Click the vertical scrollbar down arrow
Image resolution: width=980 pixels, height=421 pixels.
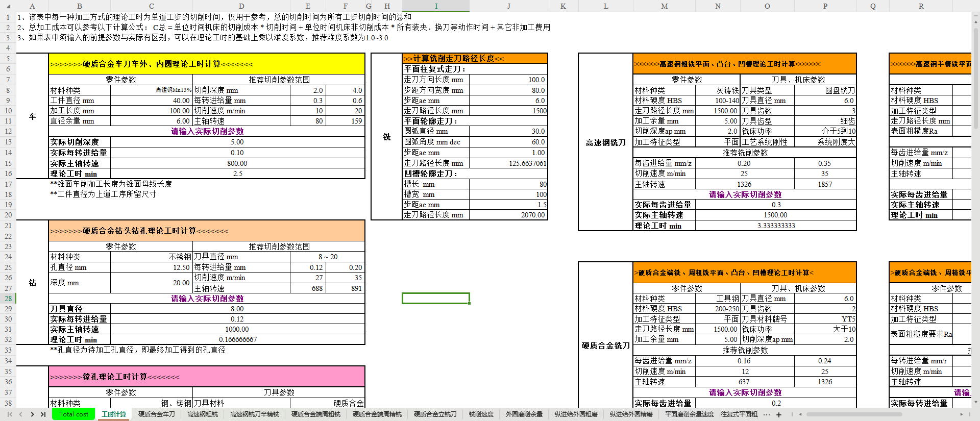pyautogui.click(x=976, y=403)
